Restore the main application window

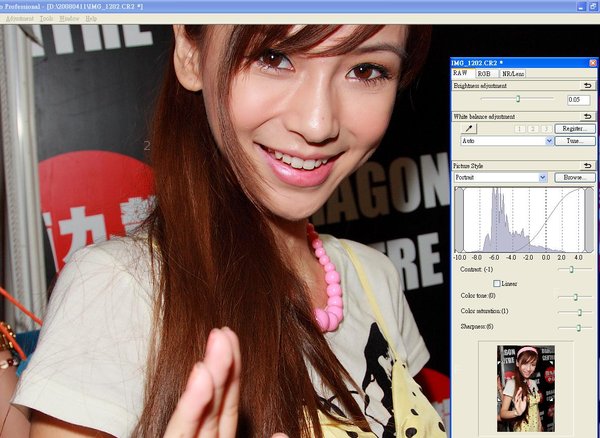click(594, 6)
